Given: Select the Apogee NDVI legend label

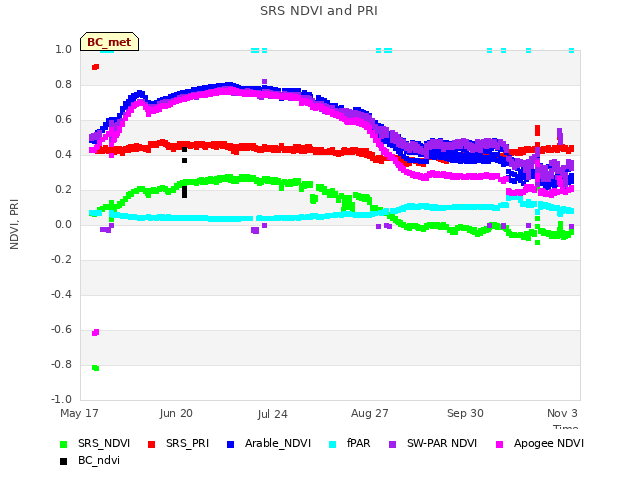Looking at the screenshot, I should tap(549, 444).
